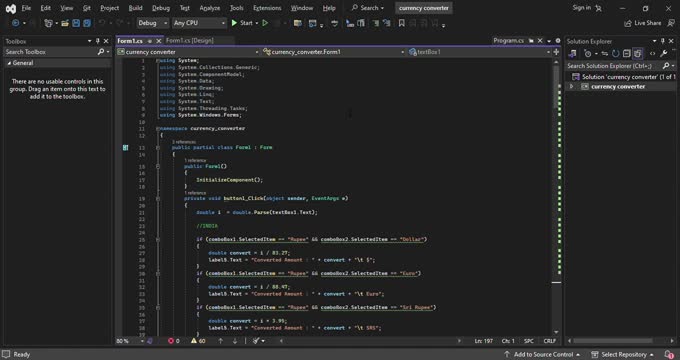Click Collapse All in Solution Explorer

click(x=626, y=54)
